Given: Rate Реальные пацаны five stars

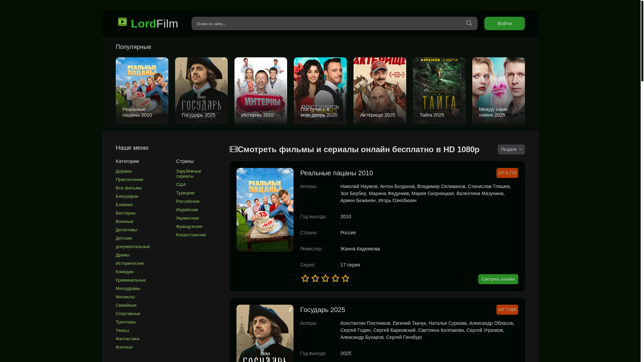Looking at the screenshot, I should pos(345,278).
